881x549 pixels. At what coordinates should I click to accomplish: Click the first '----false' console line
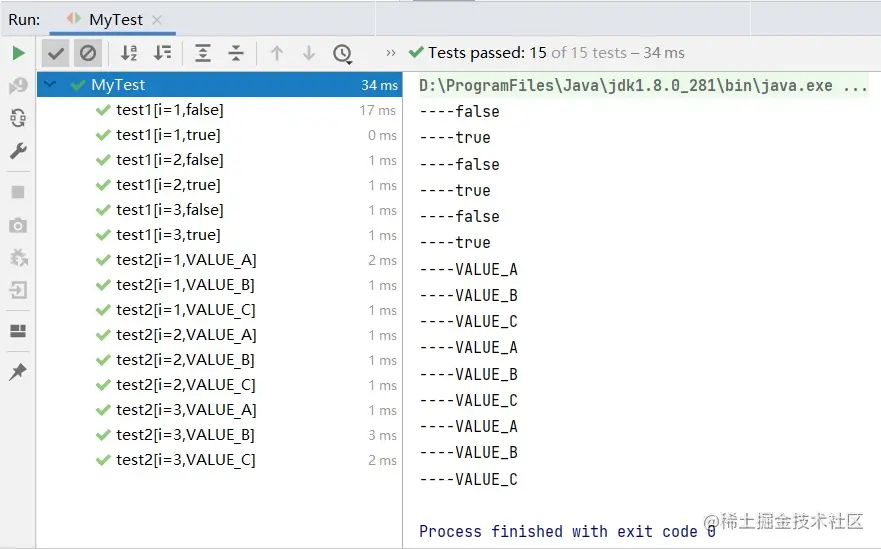tap(460, 111)
